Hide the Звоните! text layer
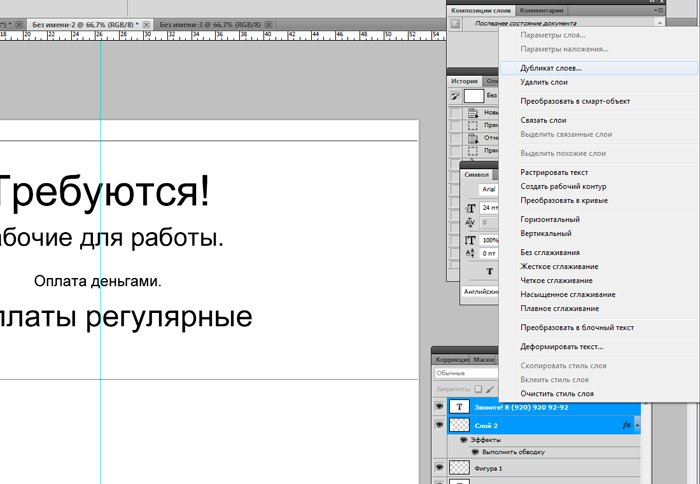 click(x=439, y=407)
